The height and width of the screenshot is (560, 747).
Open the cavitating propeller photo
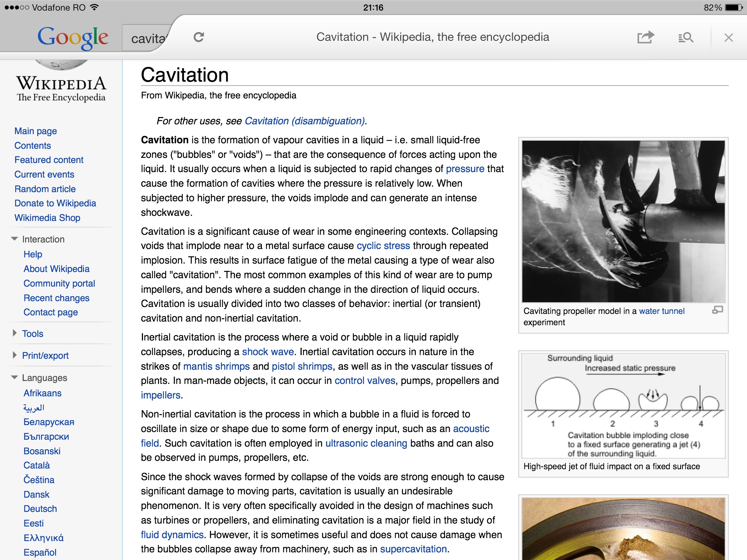pos(623,221)
